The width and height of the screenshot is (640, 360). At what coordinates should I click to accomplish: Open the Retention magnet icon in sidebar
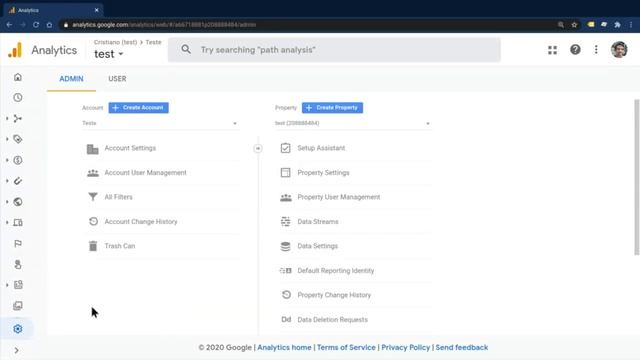(18, 181)
